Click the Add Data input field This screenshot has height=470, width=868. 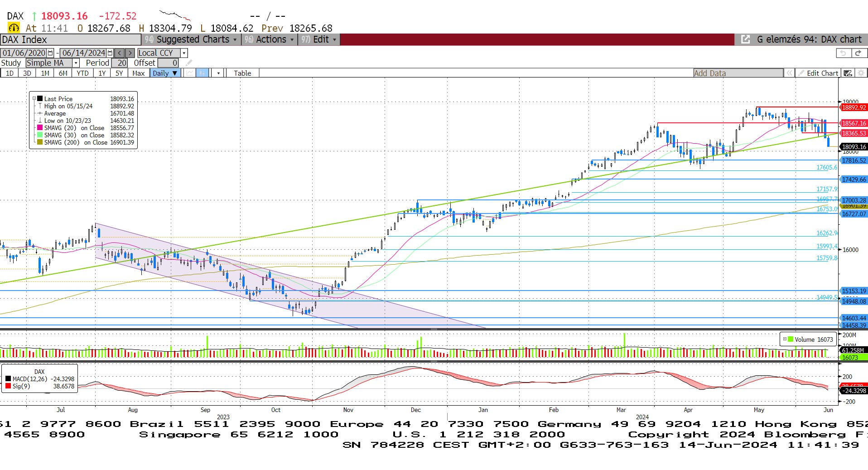pyautogui.click(x=738, y=73)
